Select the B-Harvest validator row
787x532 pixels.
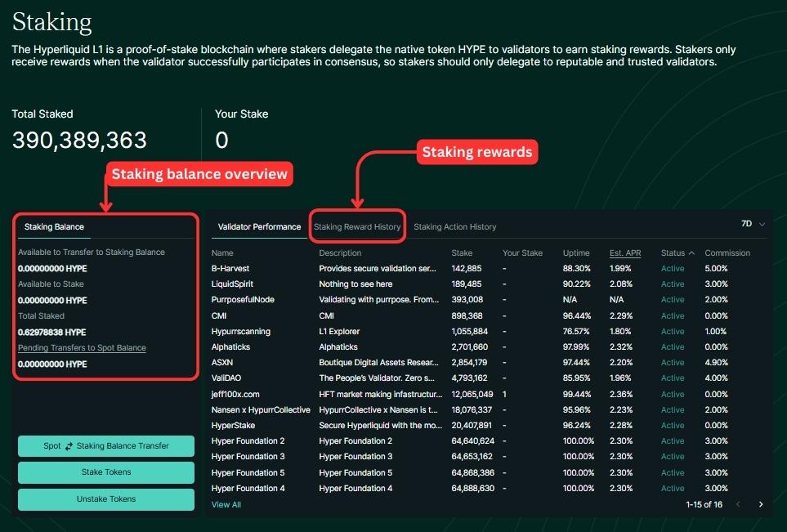[x=487, y=269]
